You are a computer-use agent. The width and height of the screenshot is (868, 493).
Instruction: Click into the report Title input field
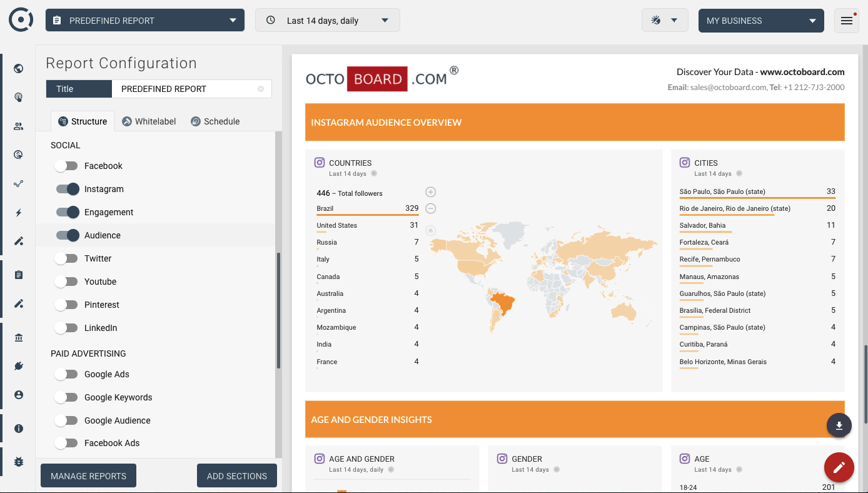191,89
